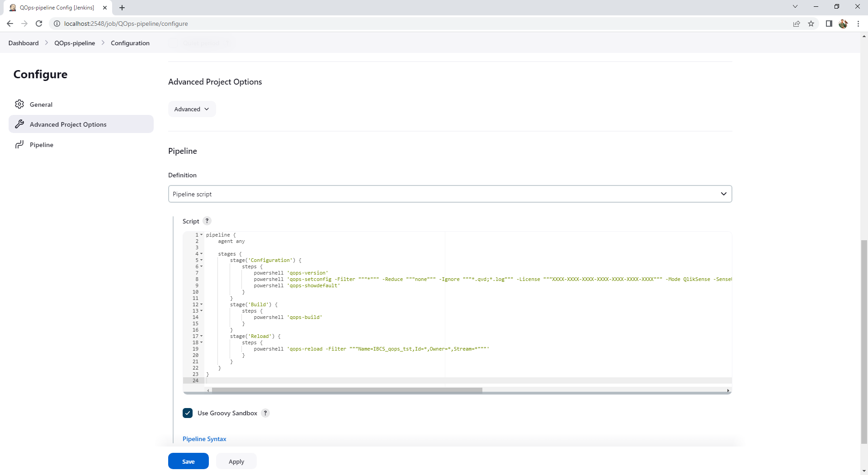The width and height of the screenshot is (868, 475).
Task: Click the Pipeline icon in sidebar
Action: pyautogui.click(x=19, y=145)
